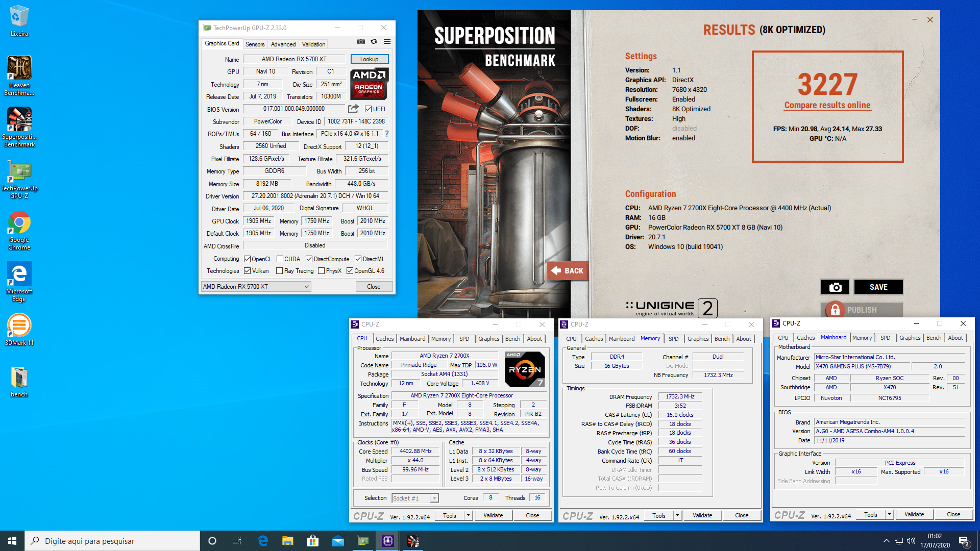The height and width of the screenshot is (551, 980).
Task: Open the Socket #1 selection dropdown
Action: tap(415, 498)
